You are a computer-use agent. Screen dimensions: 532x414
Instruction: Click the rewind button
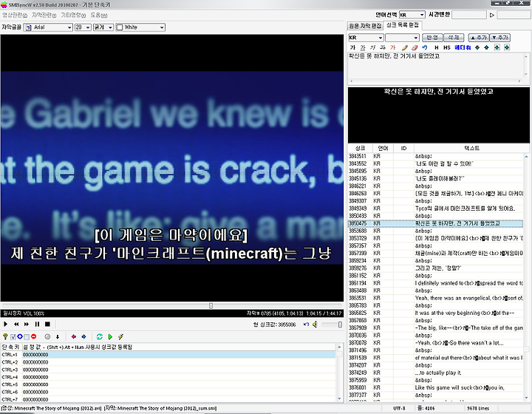point(16,324)
